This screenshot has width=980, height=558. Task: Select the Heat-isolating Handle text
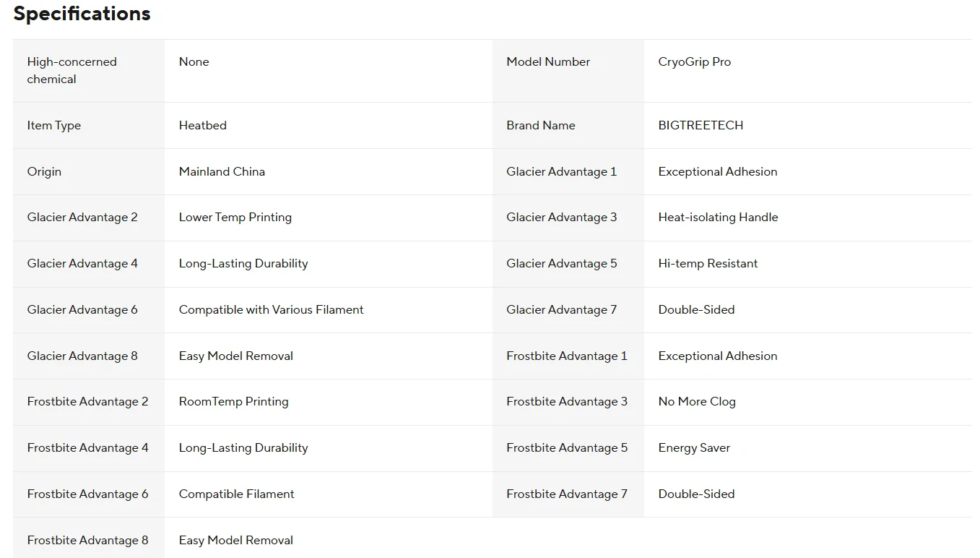[x=718, y=218]
